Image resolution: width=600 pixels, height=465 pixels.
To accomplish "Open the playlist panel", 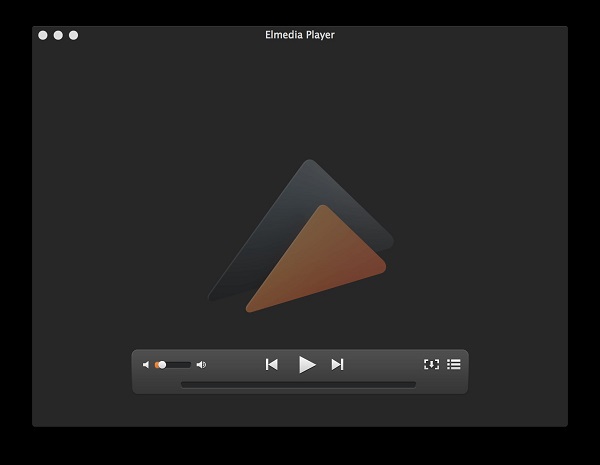I will pos(454,364).
